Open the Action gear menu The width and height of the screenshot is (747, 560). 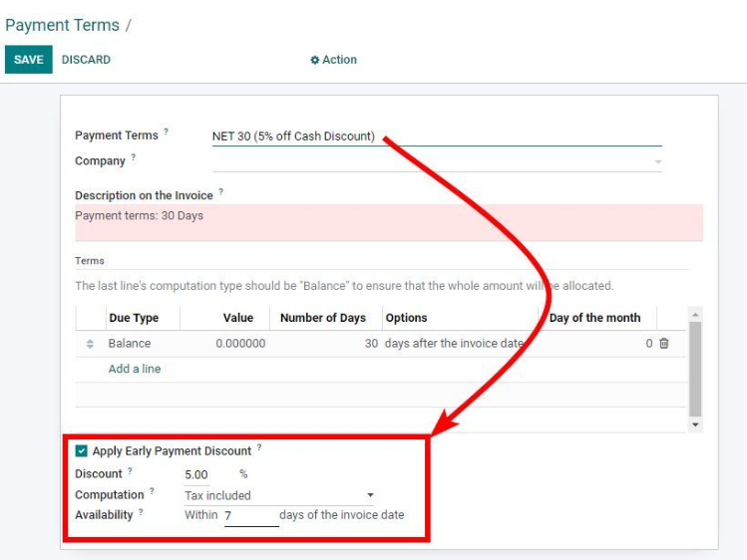[x=333, y=60]
